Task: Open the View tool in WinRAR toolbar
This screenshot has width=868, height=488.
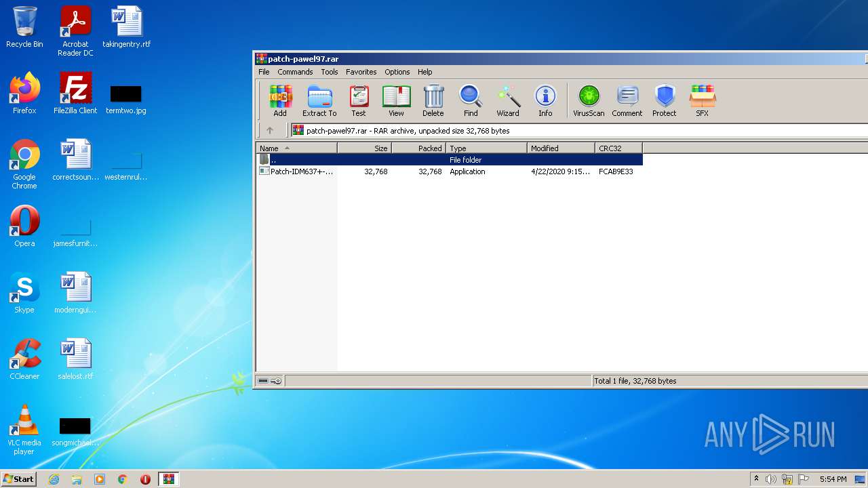Action: pyautogui.click(x=396, y=100)
